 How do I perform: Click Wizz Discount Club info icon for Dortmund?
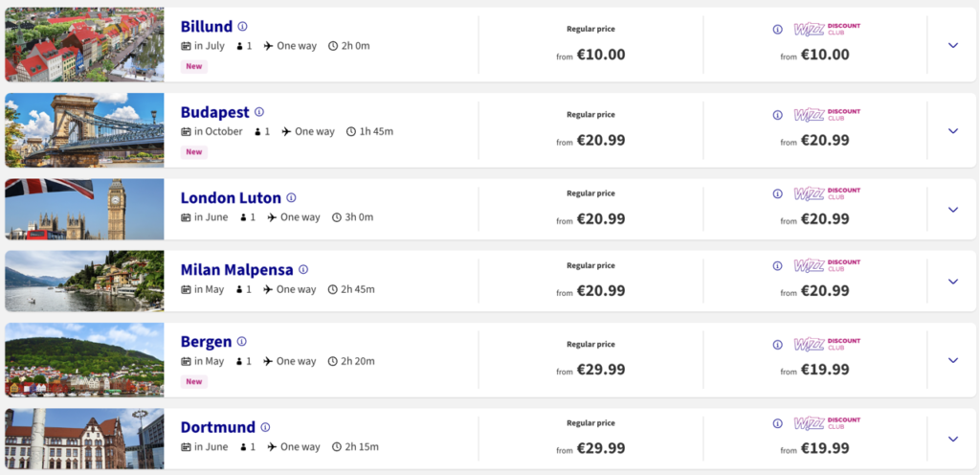tap(777, 422)
